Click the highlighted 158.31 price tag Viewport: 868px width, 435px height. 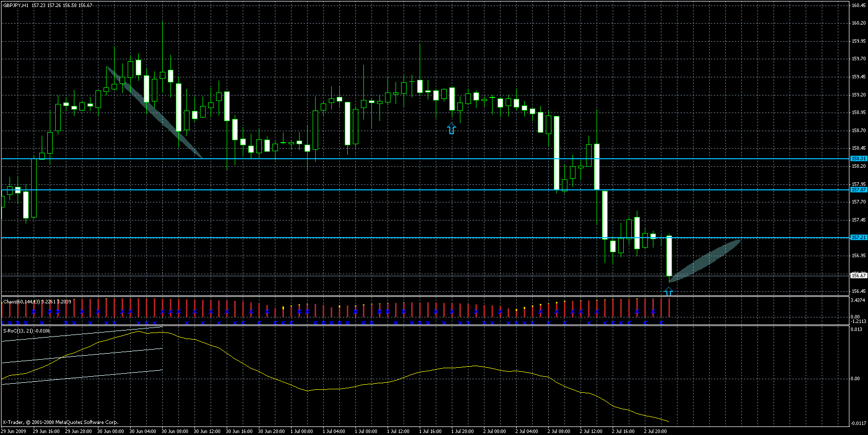click(x=858, y=159)
